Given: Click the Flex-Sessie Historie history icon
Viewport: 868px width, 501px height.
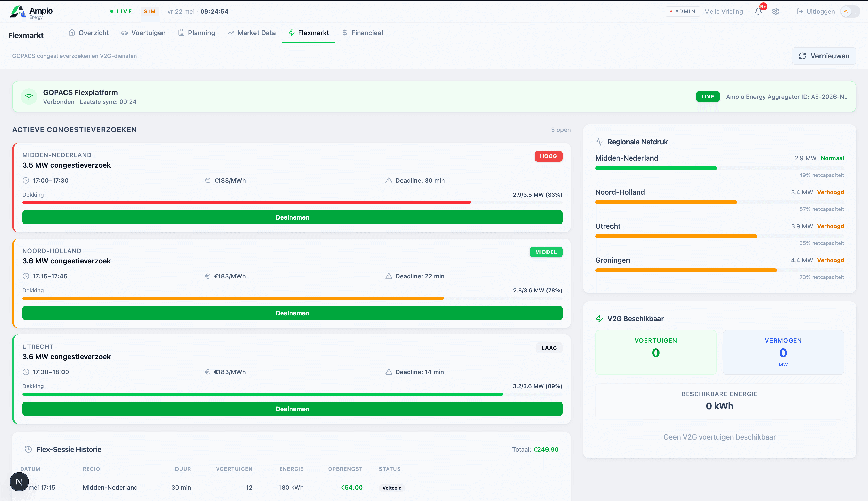Looking at the screenshot, I should point(28,449).
